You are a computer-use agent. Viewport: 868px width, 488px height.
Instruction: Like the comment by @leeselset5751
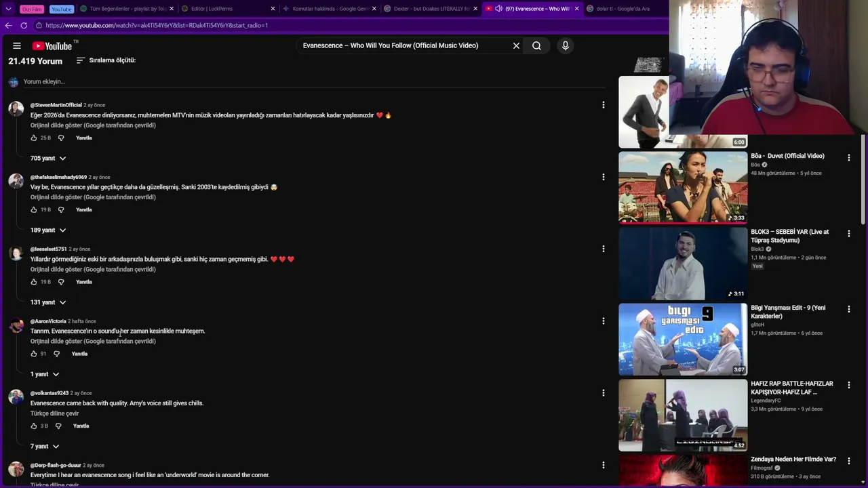pyautogui.click(x=34, y=281)
